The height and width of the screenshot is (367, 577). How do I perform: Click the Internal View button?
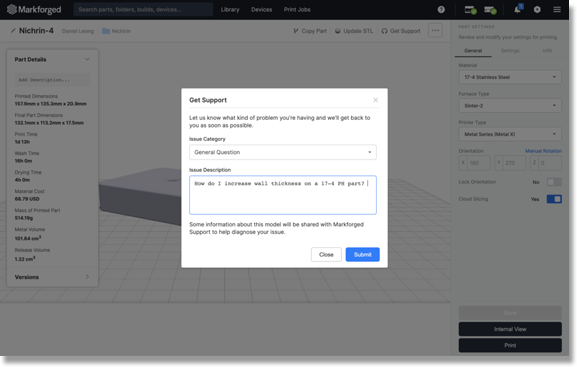click(x=510, y=329)
